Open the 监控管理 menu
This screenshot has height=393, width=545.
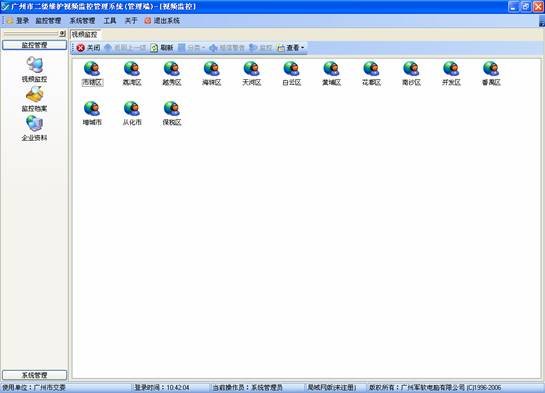click(x=48, y=21)
